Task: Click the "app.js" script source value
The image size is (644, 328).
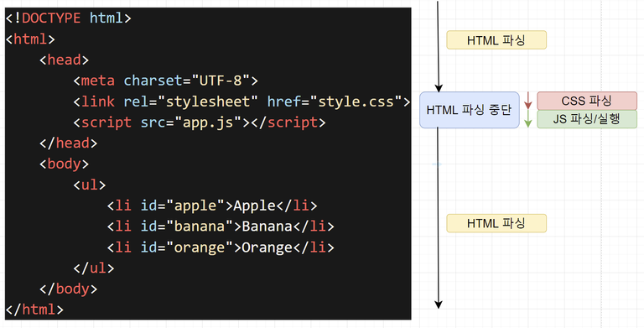Action: 208,122
